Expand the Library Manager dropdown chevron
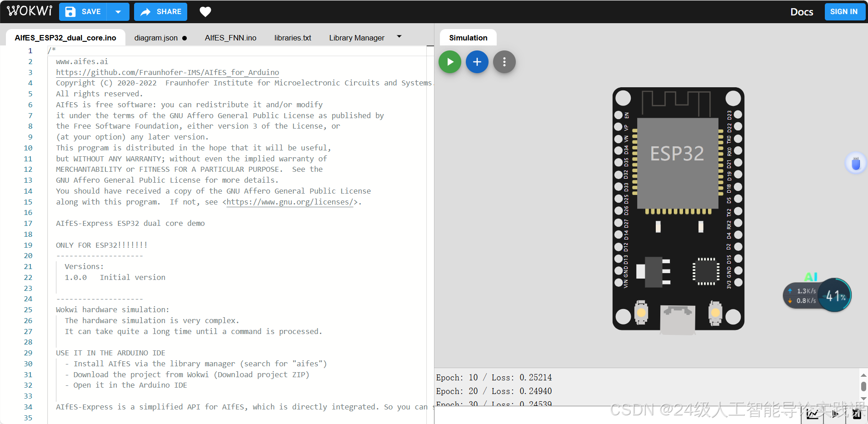 (x=399, y=36)
